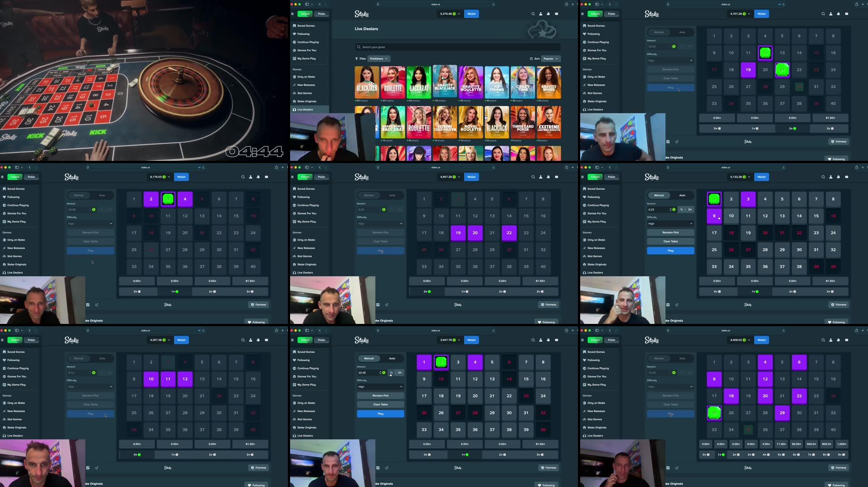Switch to Poker tab in 5,376.48 balance window
The width and height of the screenshot is (868, 487).
tap(321, 14)
